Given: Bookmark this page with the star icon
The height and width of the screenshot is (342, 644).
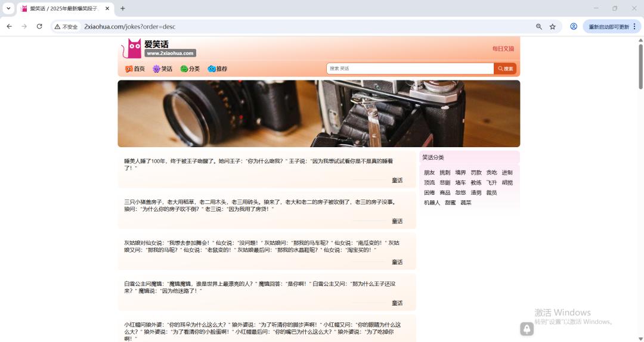Looking at the screenshot, I should [552, 27].
